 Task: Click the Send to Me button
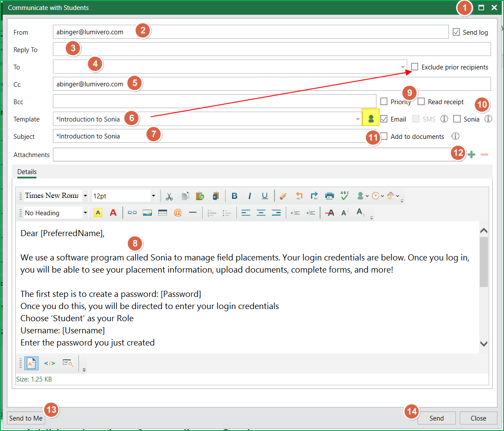[26, 418]
